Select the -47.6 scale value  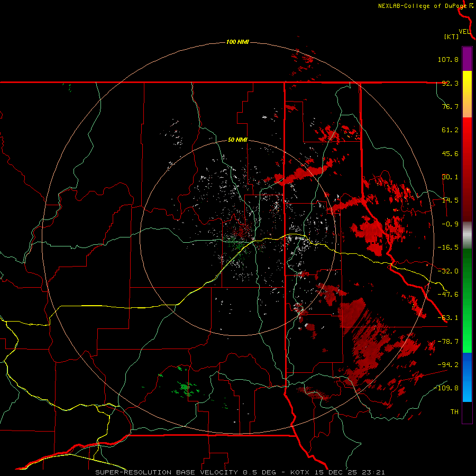point(448,295)
